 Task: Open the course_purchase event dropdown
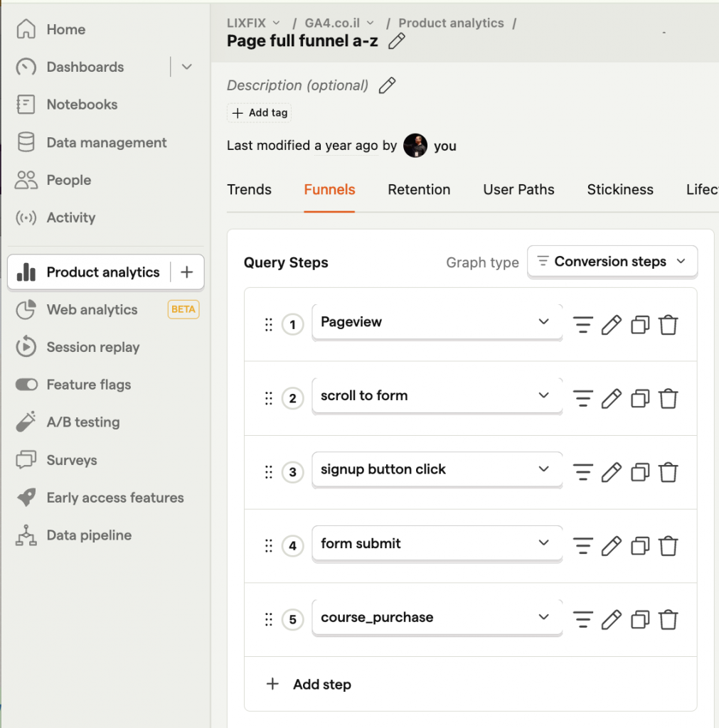click(x=437, y=617)
